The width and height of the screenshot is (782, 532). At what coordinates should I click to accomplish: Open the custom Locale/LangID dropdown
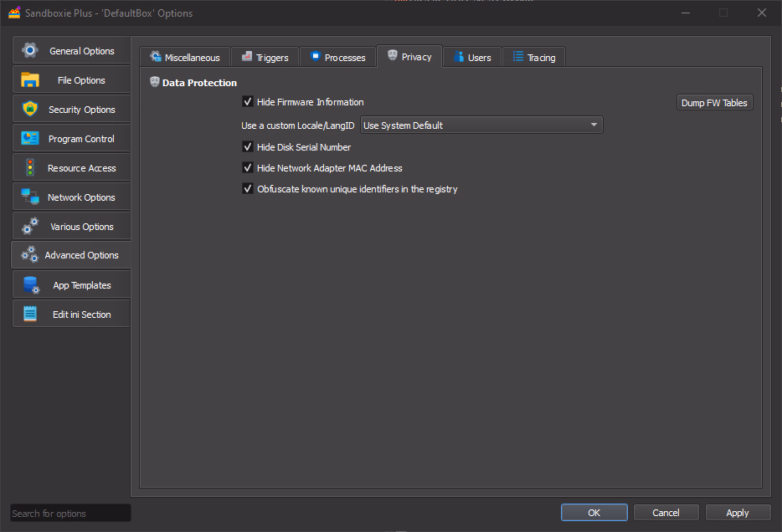(x=481, y=125)
